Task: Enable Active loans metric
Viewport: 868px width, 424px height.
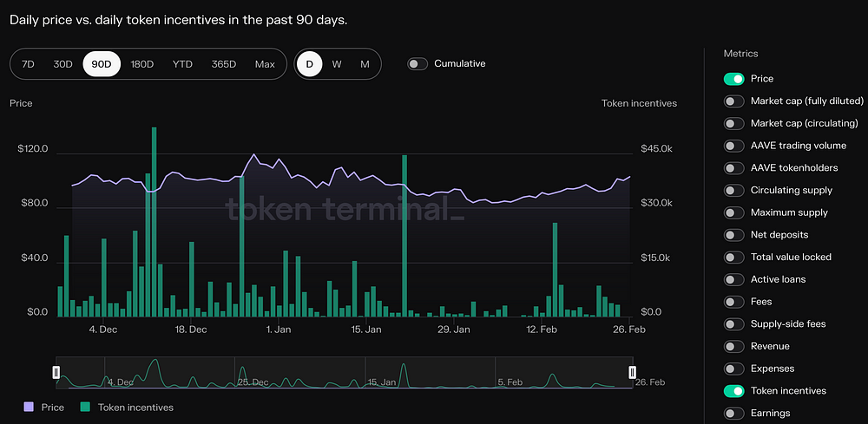Action: (734, 280)
